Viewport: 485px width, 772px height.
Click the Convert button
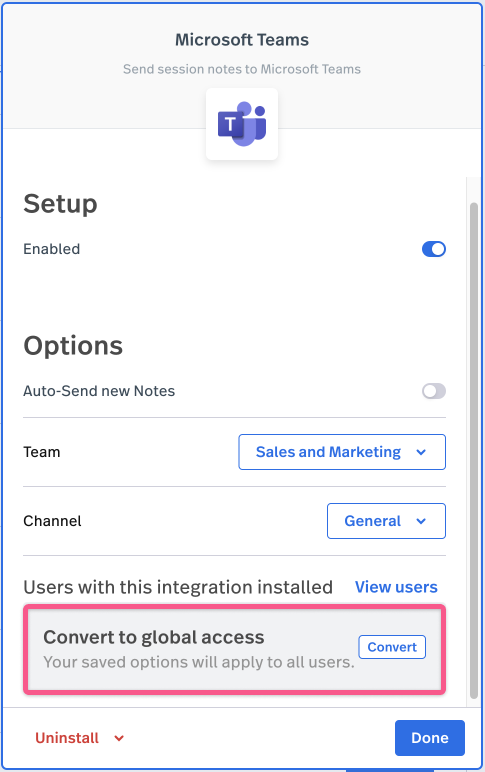coord(392,647)
